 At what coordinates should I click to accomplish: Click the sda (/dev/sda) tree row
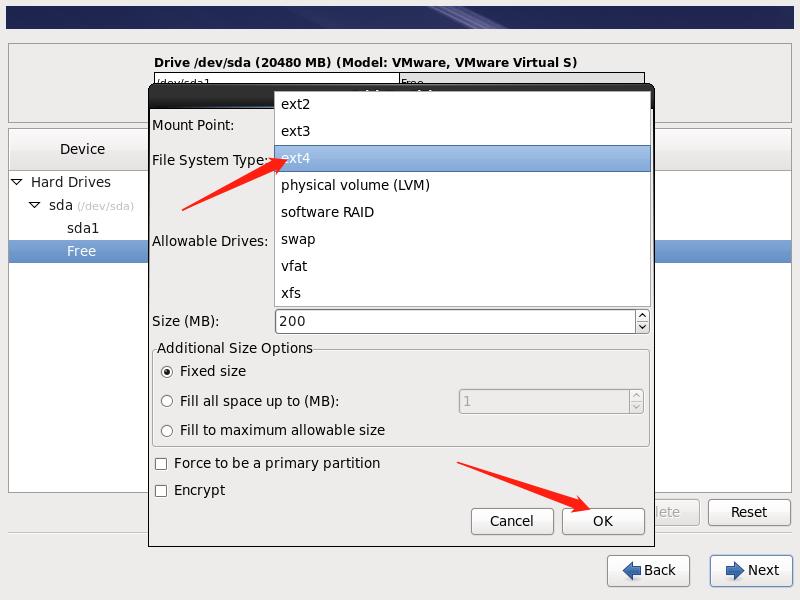(78, 206)
